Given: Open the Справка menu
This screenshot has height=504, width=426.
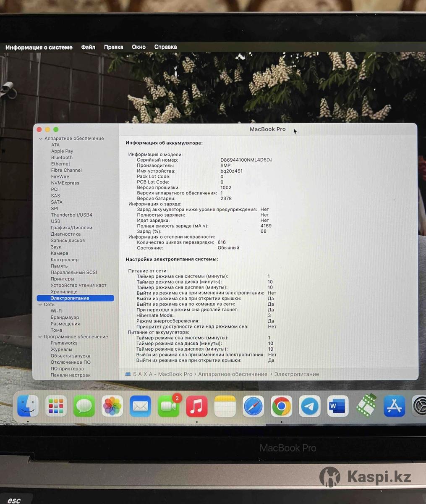Looking at the screenshot, I should (165, 47).
